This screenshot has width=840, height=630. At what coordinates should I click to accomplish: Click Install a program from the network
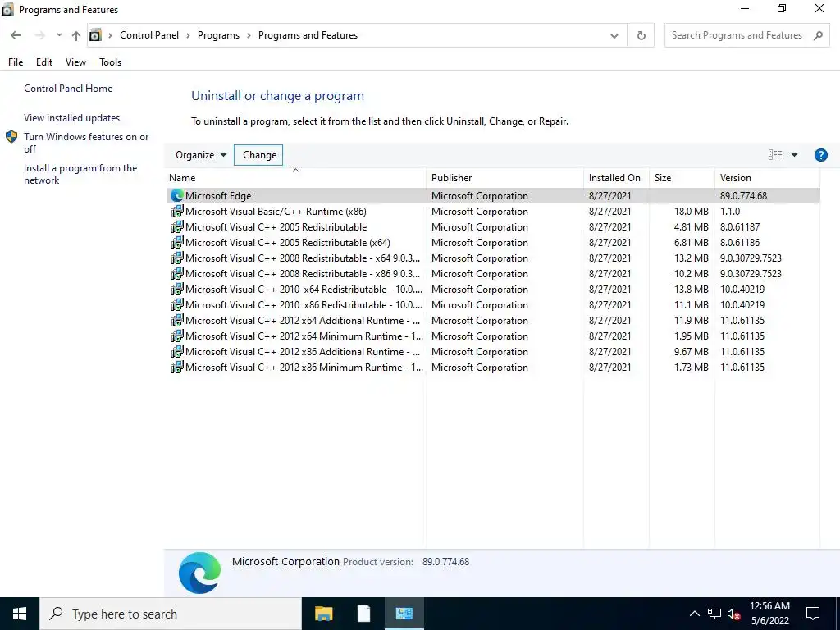tap(80, 174)
